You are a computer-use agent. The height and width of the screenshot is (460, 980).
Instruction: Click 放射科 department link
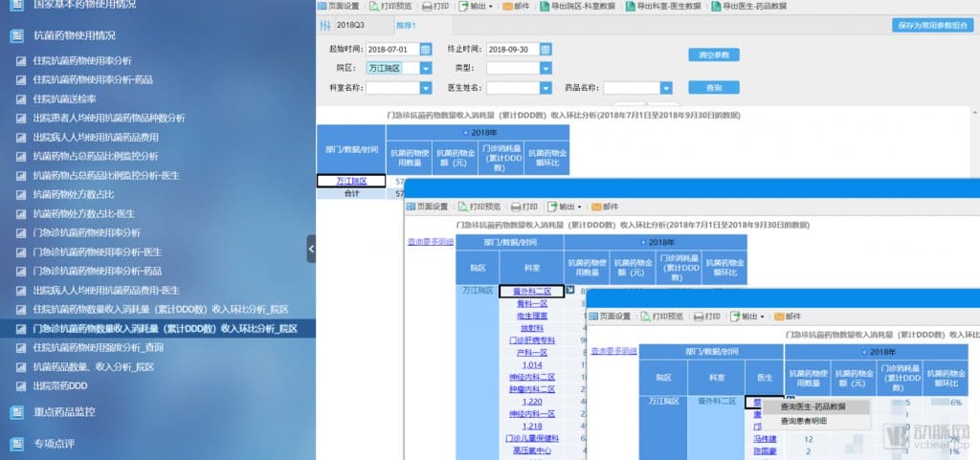click(x=532, y=328)
